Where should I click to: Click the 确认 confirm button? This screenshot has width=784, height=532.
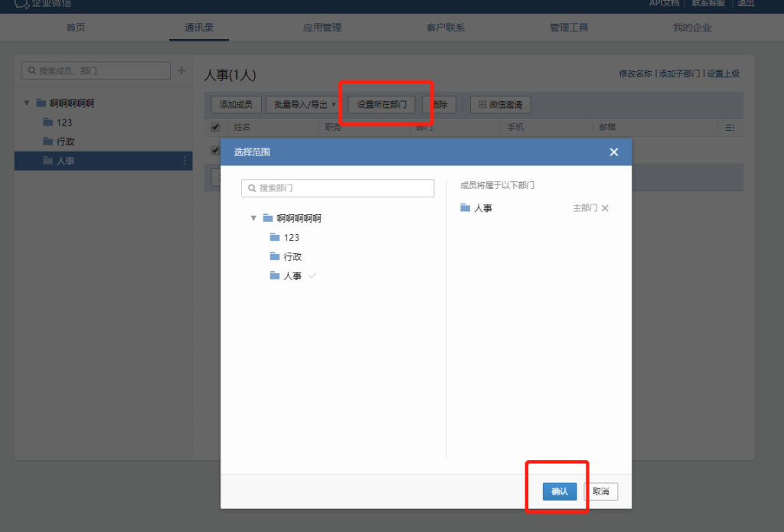pyautogui.click(x=560, y=491)
